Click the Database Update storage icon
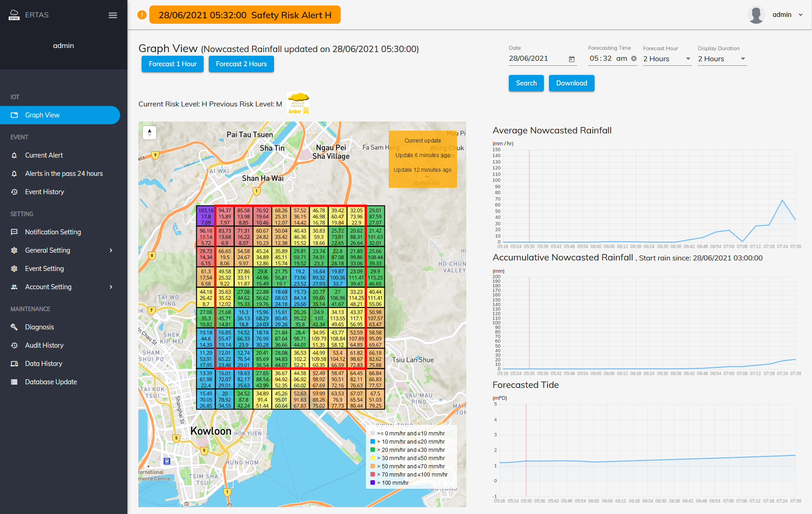The height and width of the screenshot is (514, 812). (14, 382)
